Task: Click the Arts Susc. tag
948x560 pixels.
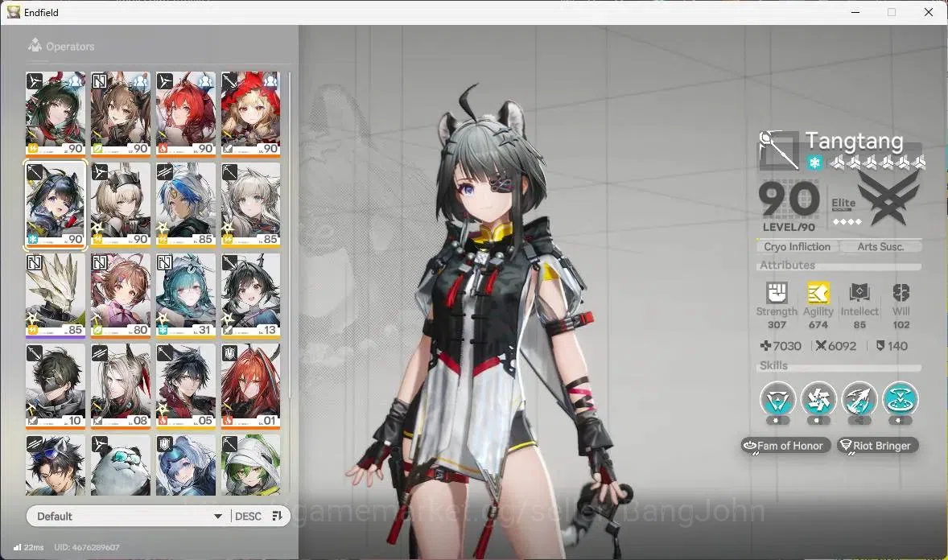Action: [x=880, y=247]
